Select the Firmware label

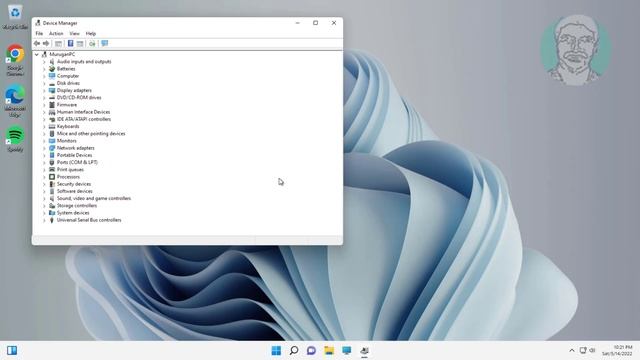tap(67, 105)
